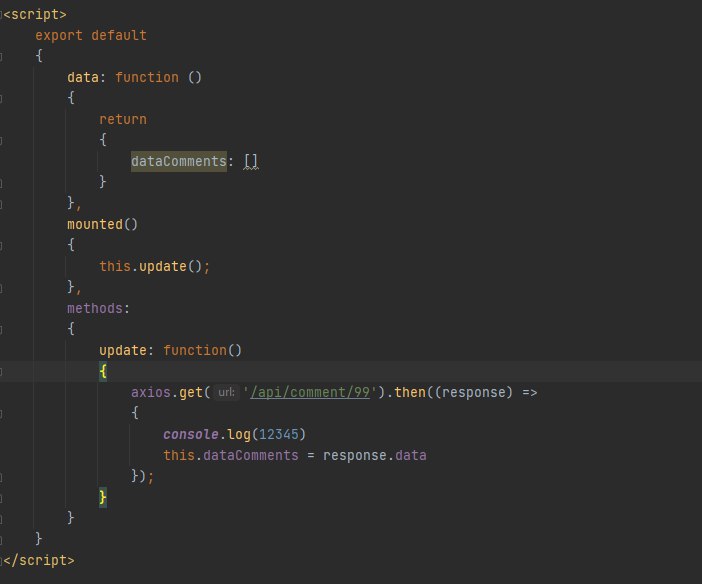
Task: Click the '});' closing the then callback
Action: pos(142,476)
